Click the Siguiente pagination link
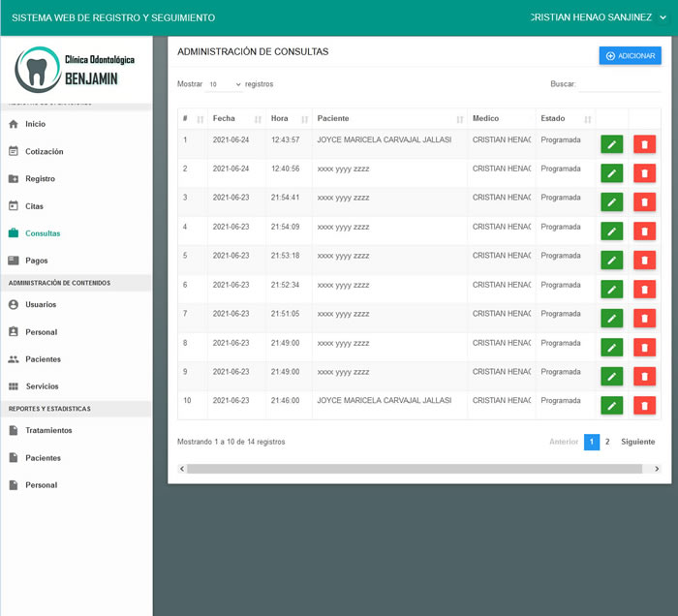Viewport: 678px width, 616px height. (x=637, y=442)
